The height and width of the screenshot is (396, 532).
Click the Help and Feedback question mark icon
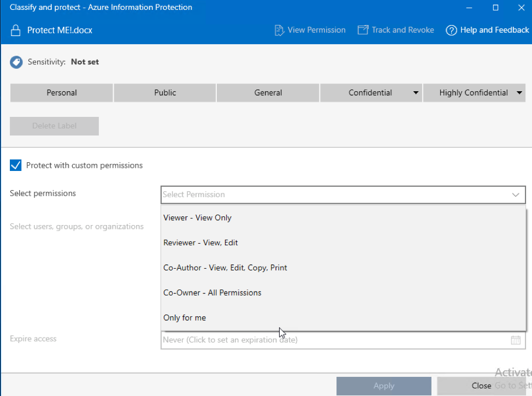pos(451,30)
